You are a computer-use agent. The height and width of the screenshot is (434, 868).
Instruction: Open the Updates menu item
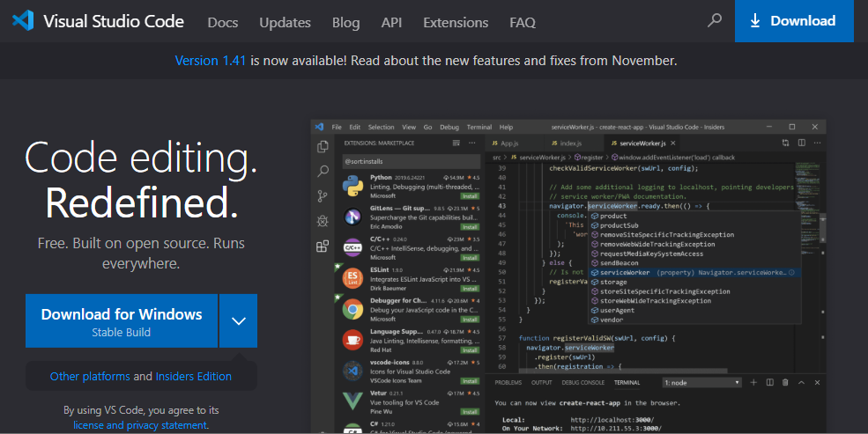click(x=286, y=22)
